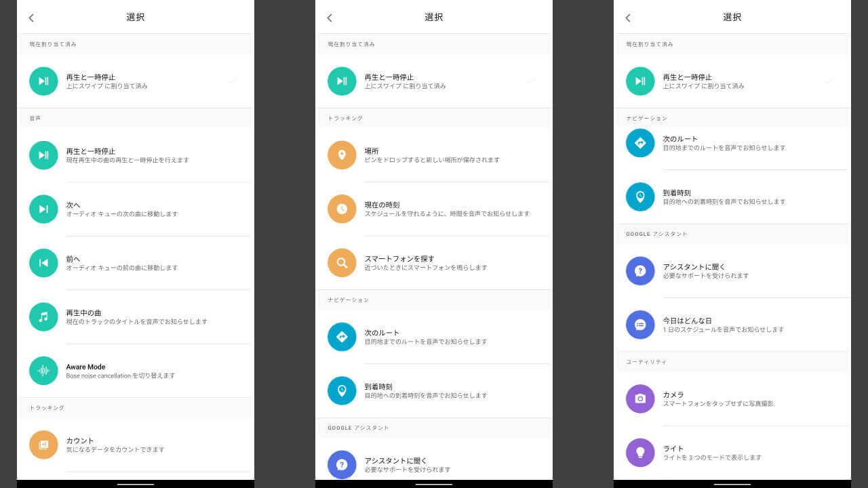Tap the 今日はどんな日 chat icon
This screenshot has height=488, width=868.
point(640,325)
